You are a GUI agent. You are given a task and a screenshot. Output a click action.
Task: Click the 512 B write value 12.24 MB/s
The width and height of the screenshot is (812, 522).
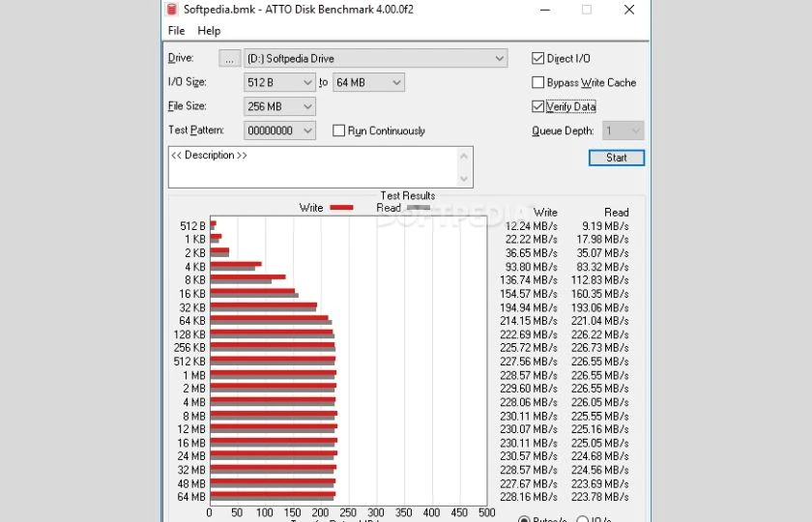click(x=531, y=226)
